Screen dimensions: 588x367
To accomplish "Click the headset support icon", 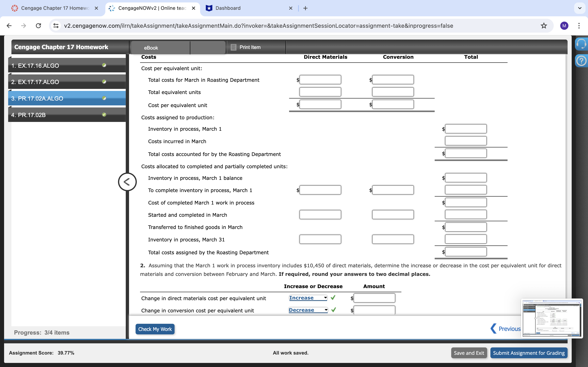I will tap(581, 44).
